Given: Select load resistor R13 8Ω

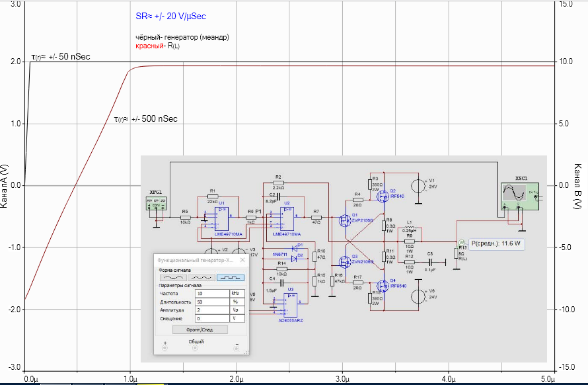Looking at the screenshot, I should [x=456, y=253].
